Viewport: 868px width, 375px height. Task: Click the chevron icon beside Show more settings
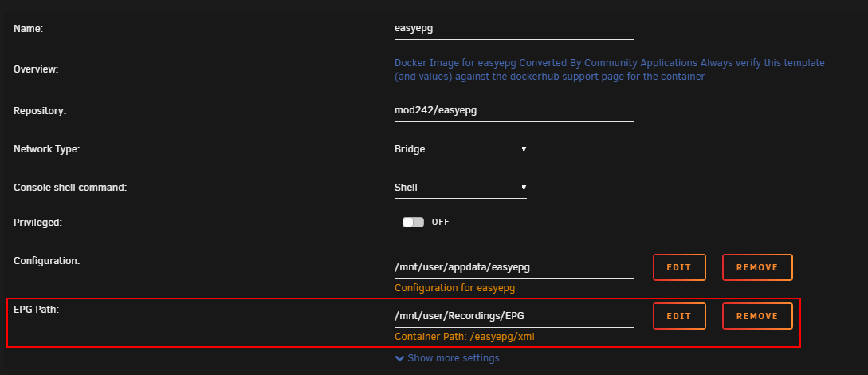399,358
